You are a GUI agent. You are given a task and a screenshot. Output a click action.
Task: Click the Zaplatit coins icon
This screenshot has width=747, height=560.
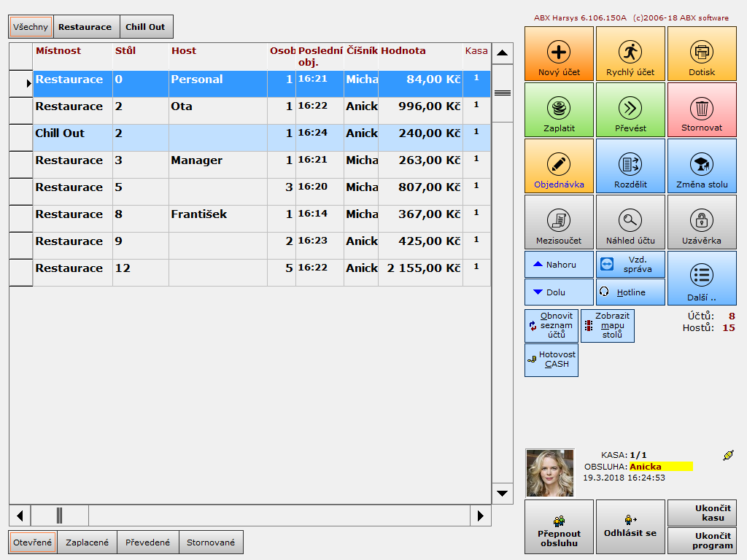[x=559, y=108]
